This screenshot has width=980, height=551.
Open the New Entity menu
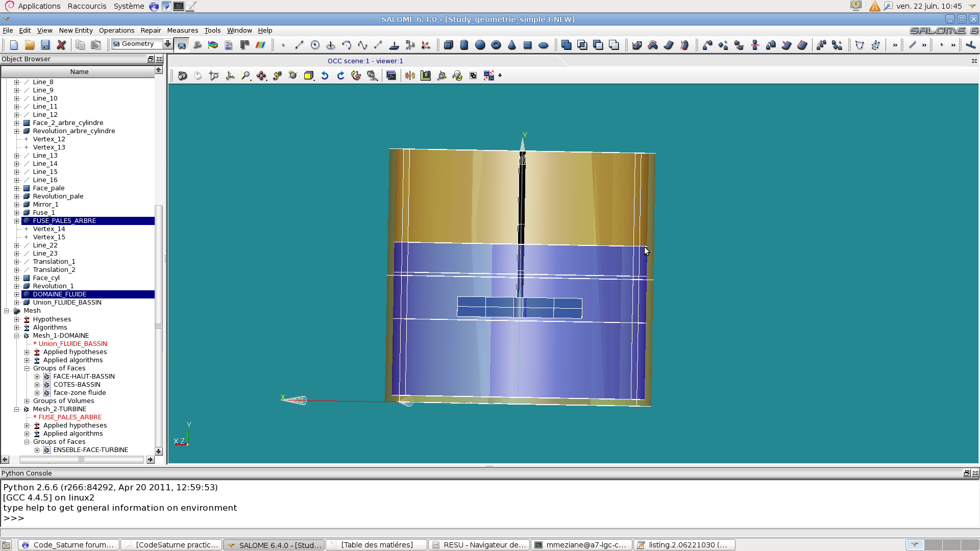(x=76, y=31)
